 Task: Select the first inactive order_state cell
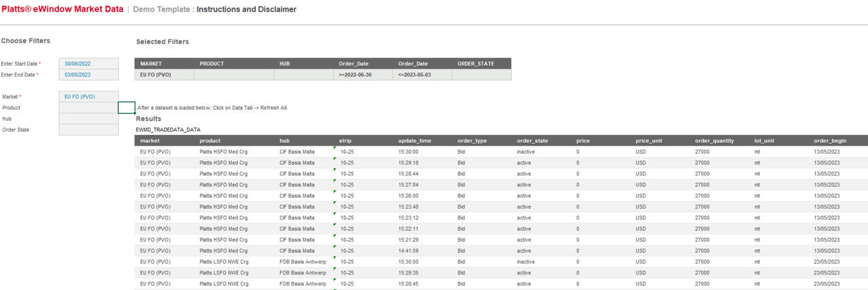[x=526, y=152]
